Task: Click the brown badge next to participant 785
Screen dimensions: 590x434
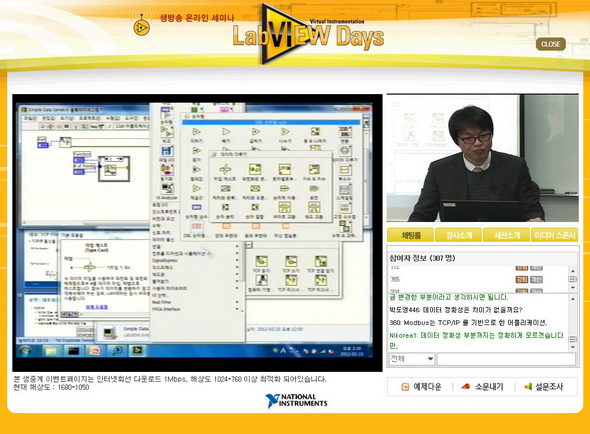Action: click(522, 280)
